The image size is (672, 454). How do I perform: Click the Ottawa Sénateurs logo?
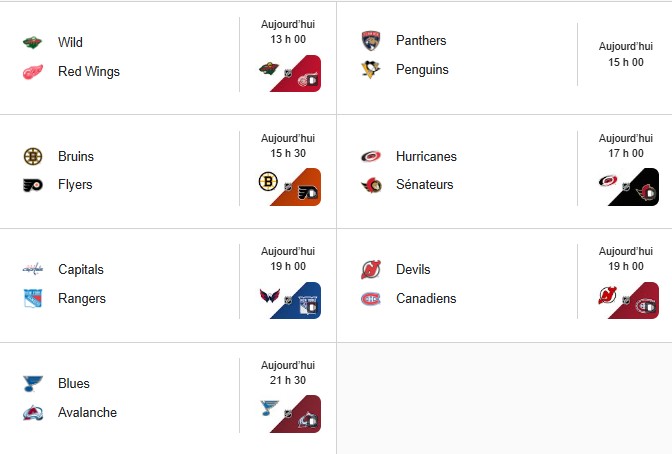click(x=371, y=185)
